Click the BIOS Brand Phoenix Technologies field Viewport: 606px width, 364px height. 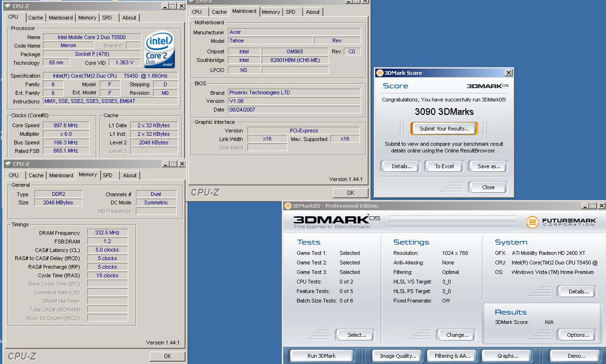(x=294, y=92)
